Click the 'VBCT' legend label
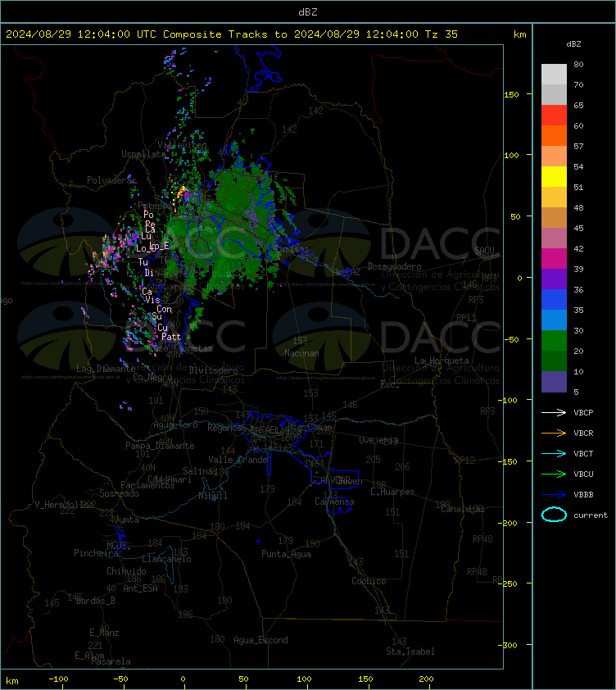The image size is (616, 690). [x=583, y=453]
